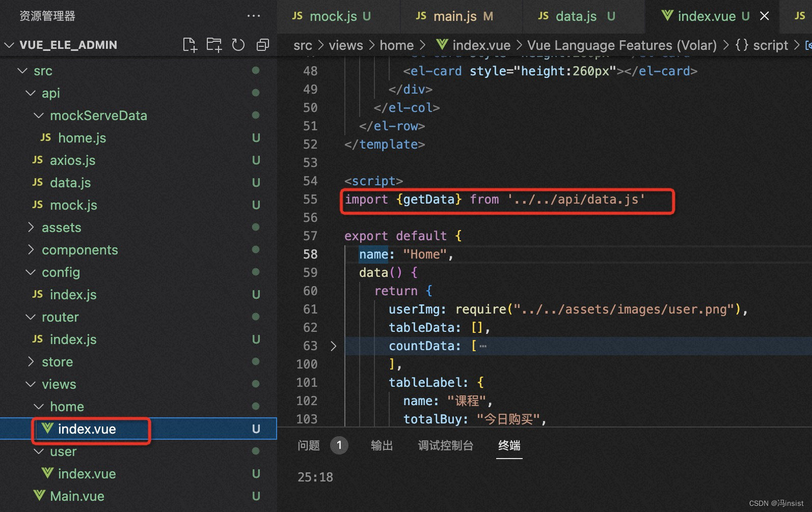812x512 pixels.
Task: Click the src breadcrumb segment
Action: (x=303, y=45)
